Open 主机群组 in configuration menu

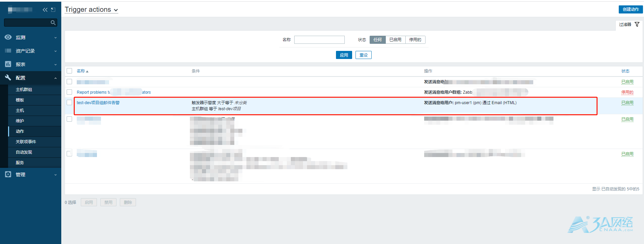24,90
